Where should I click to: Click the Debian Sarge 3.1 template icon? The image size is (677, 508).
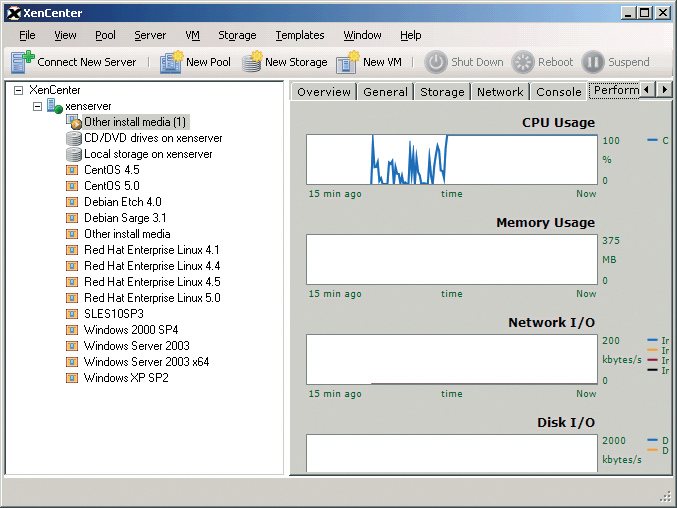[72, 218]
